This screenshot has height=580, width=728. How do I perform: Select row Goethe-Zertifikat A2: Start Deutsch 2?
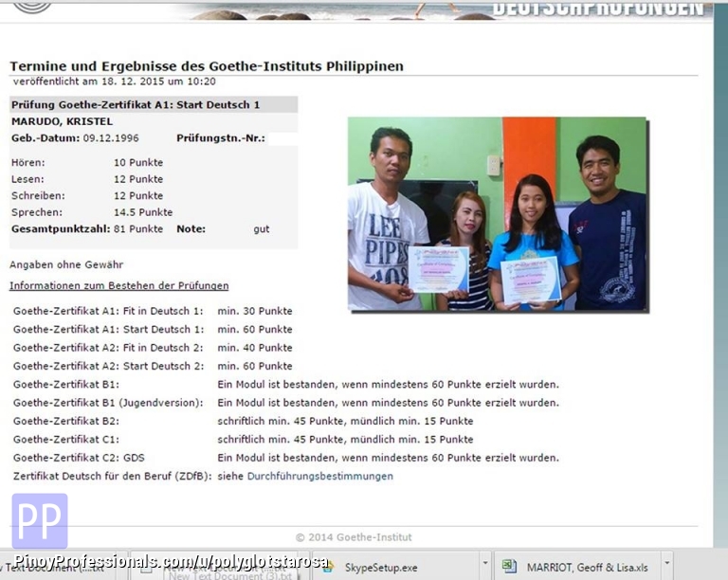[153, 366]
